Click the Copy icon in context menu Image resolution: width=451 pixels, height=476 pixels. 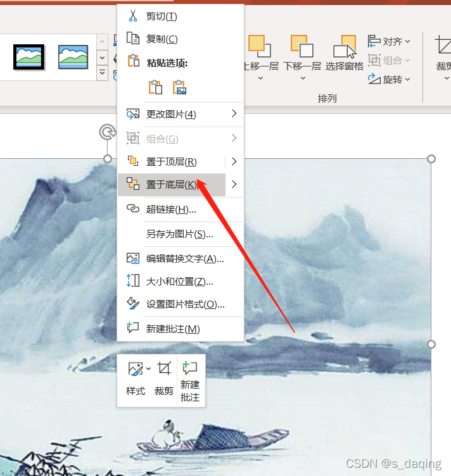point(133,39)
